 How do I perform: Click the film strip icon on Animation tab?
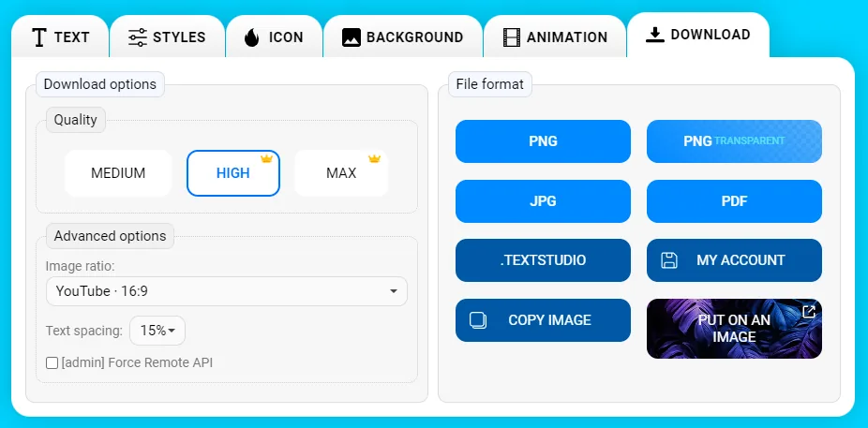pos(512,37)
